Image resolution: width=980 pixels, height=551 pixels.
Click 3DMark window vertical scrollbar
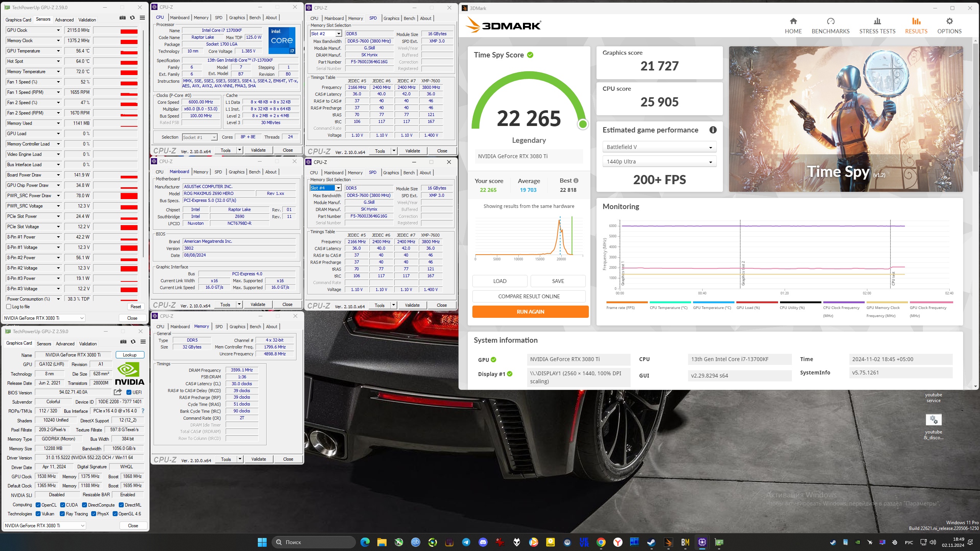(975, 107)
